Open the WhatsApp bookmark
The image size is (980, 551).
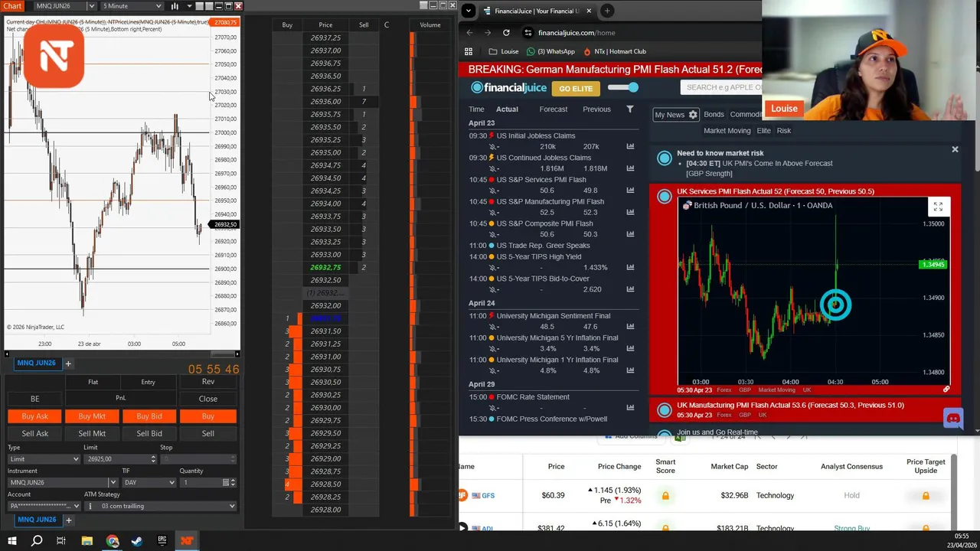tap(550, 51)
